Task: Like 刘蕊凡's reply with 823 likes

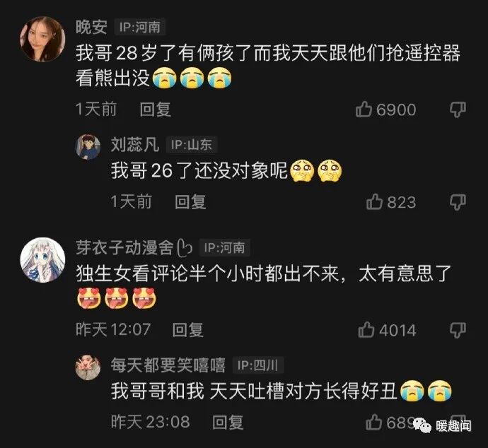Action: click(374, 202)
